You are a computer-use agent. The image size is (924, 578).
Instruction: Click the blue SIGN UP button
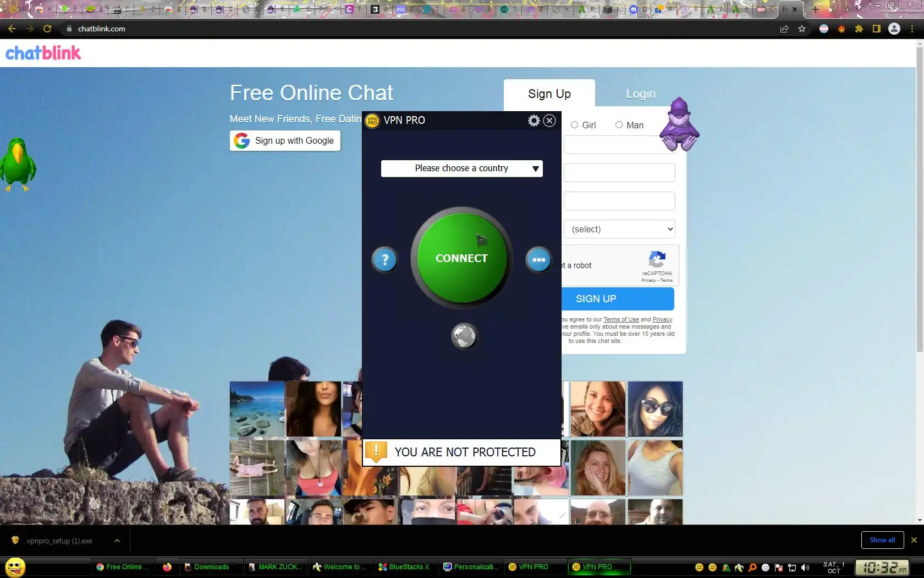tap(618, 299)
